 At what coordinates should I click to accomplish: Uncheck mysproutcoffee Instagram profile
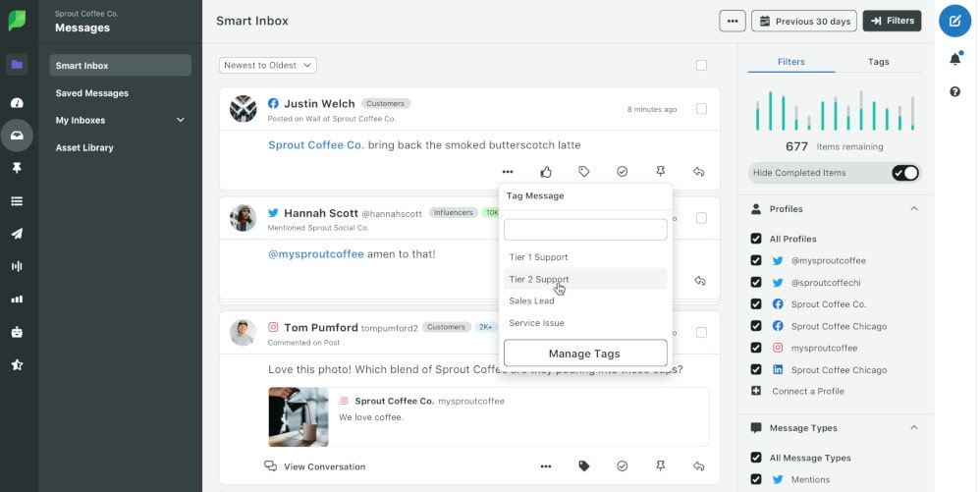(756, 349)
